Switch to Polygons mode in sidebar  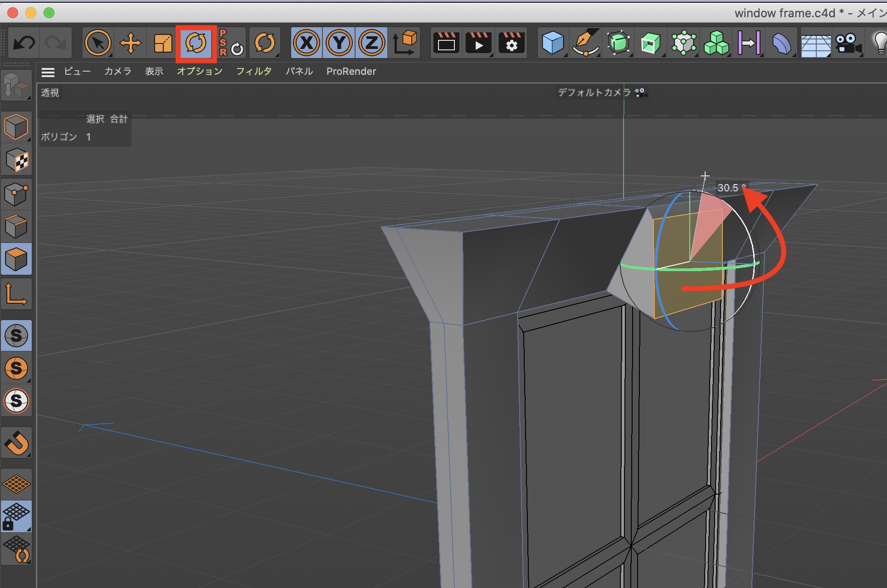[16, 259]
